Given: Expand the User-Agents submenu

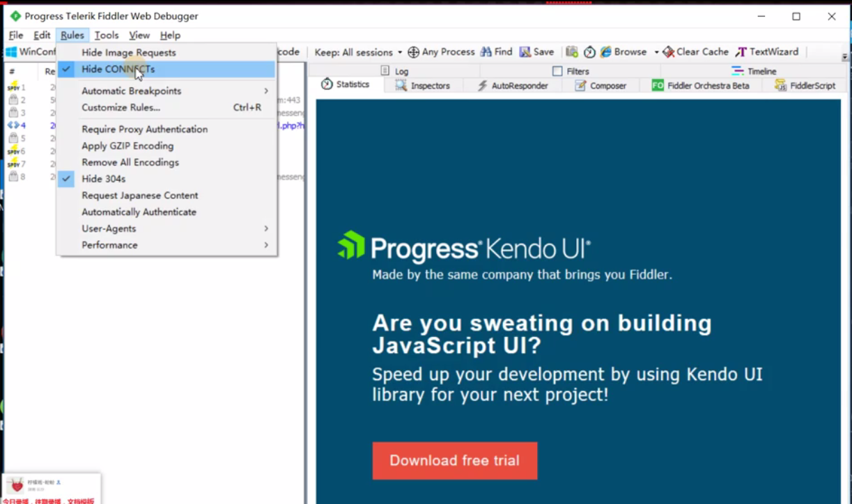Looking at the screenshot, I should [166, 228].
